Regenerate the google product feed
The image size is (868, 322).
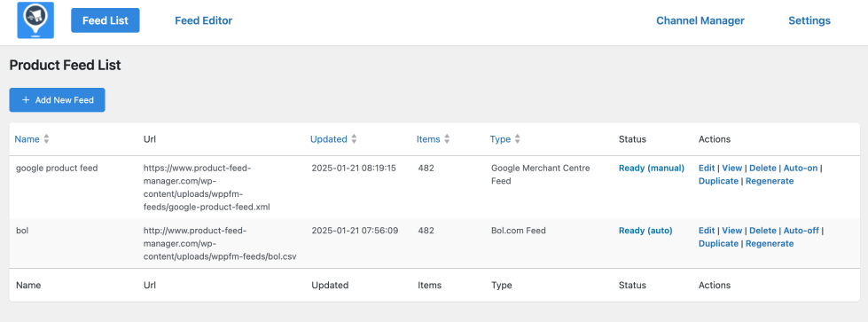(x=770, y=181)
